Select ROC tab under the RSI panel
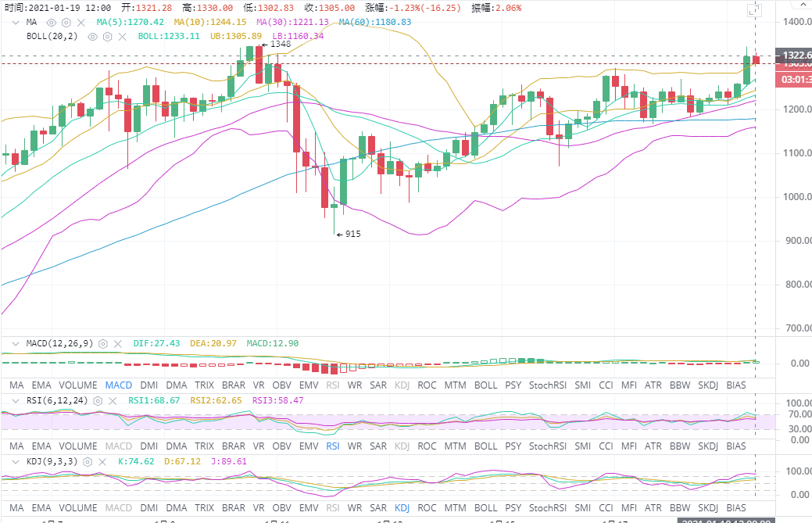 click(x=427, y=446)
